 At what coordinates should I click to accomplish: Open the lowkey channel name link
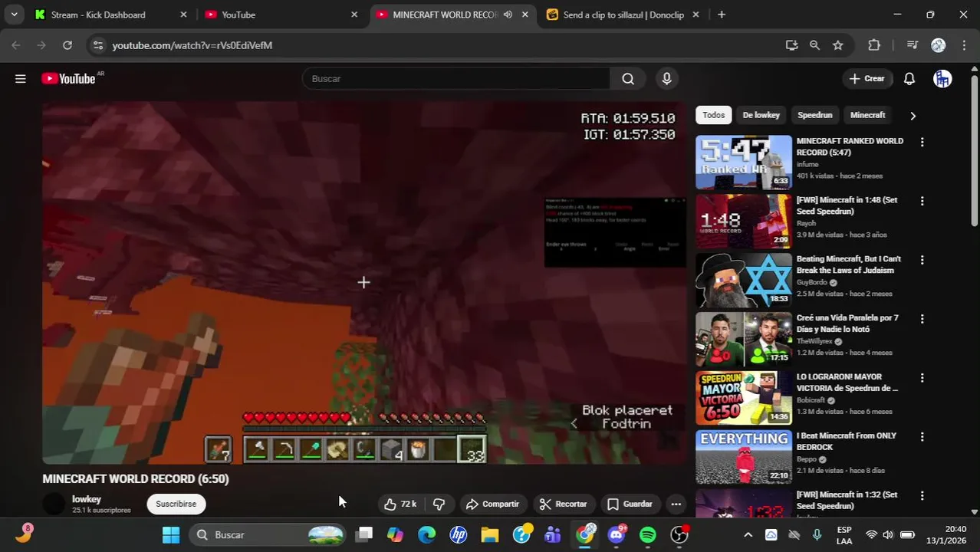(87, 499)
